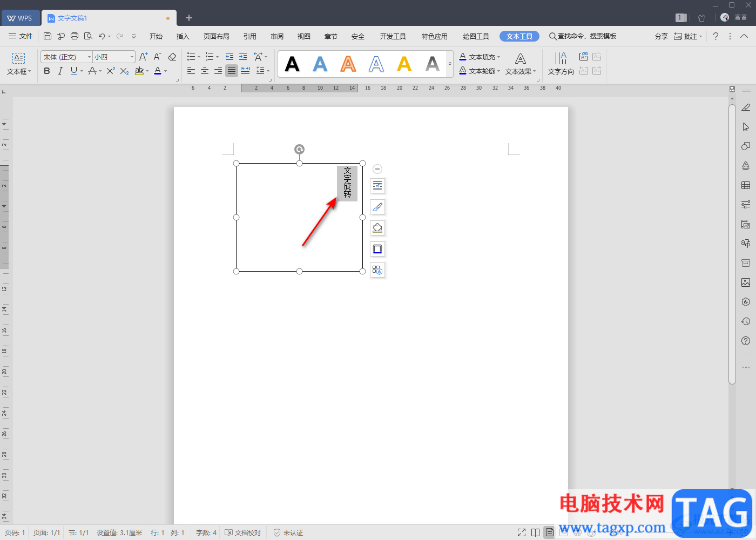
Task: Apply strikethrough formatting
Action: click(92, 71)
